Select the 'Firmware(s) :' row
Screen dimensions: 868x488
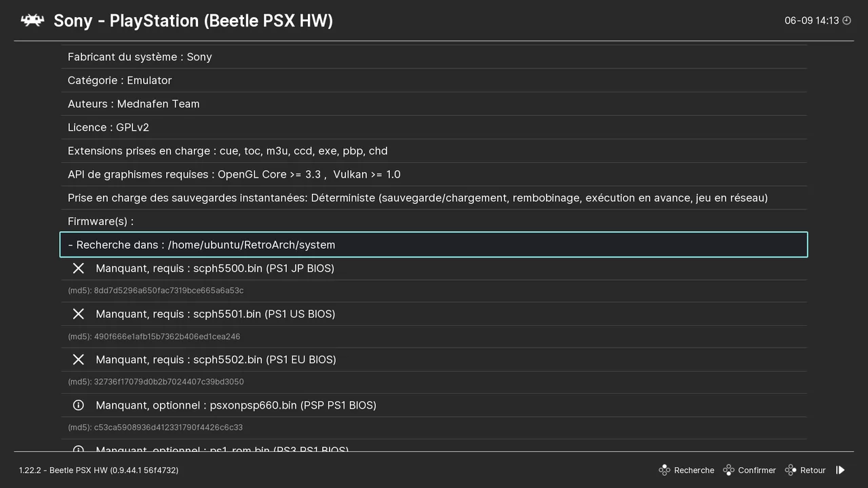[x=434, y=221]
